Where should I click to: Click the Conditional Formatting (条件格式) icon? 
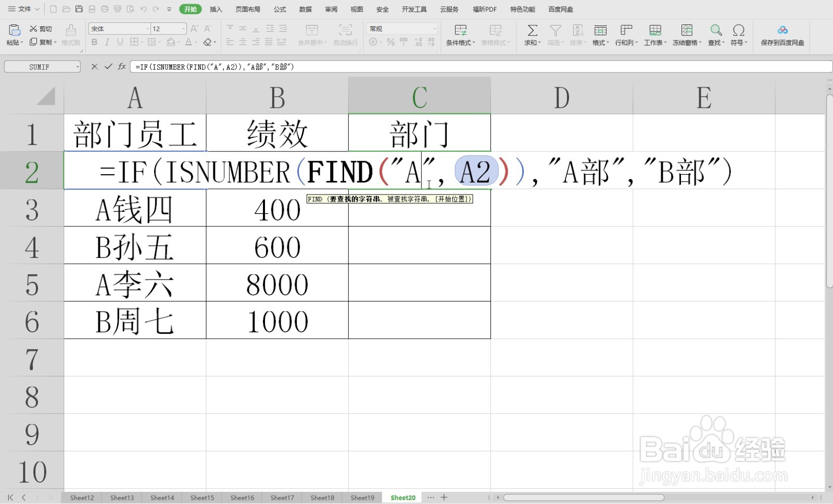[461, 31]
